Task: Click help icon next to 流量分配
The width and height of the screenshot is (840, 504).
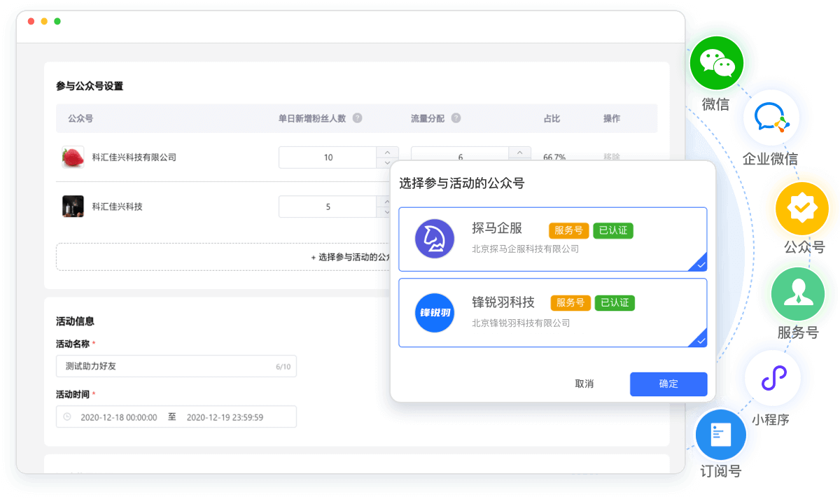Action: tap(456, 118)
